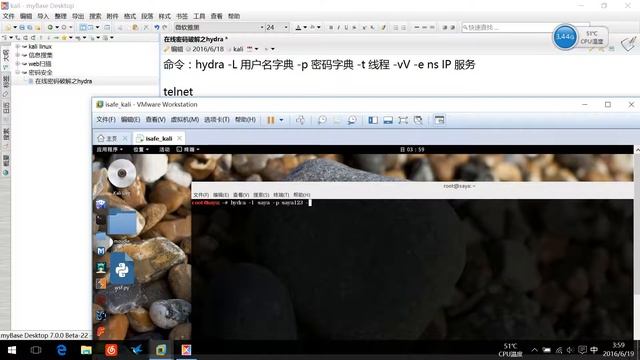
Task: Open the myBase 工具 tools menu
Action: pos(199,16)
